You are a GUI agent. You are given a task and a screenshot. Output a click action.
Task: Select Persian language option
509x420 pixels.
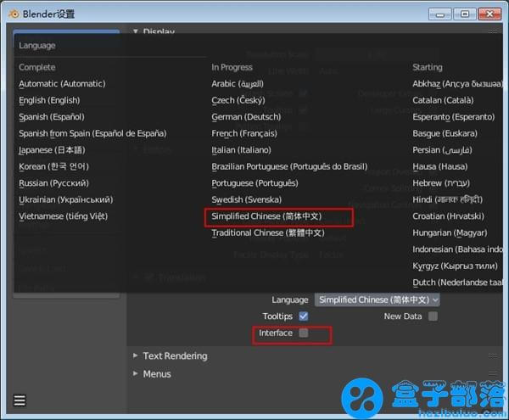442,150
